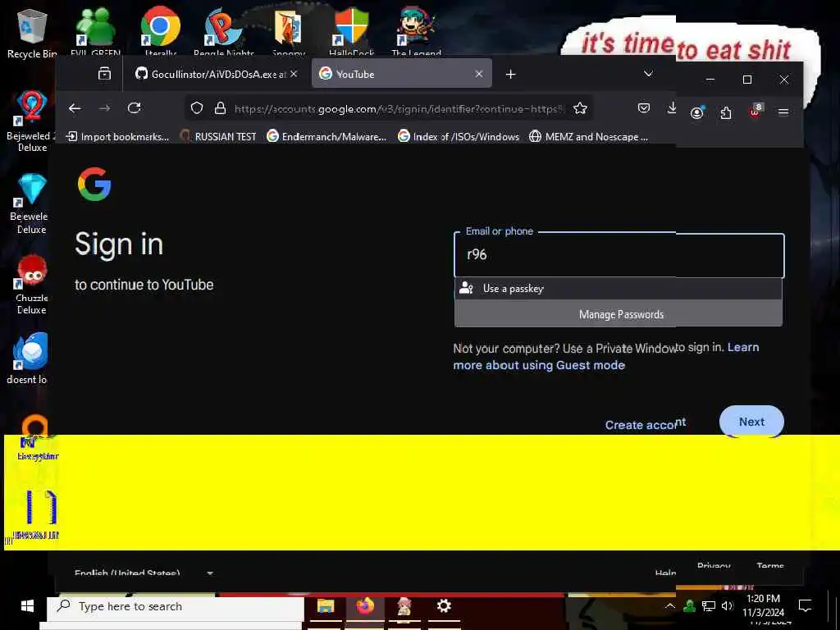The image size is (840, 630).
Task: Click the Firefox View icon in tab bar
Action: click(x=104, y=74)
